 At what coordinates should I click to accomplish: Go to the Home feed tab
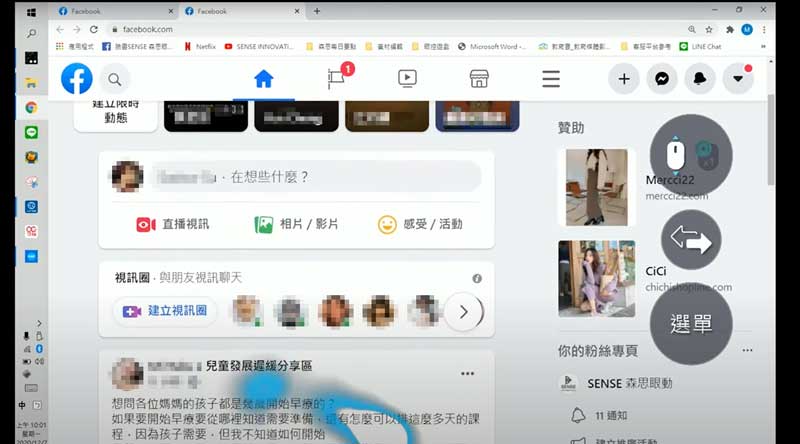coord(264,79)
